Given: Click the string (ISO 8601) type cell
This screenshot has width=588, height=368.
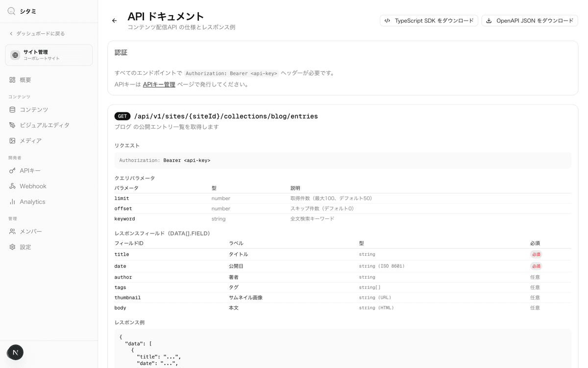Looking at the screenshot, I should click(382, 266).
